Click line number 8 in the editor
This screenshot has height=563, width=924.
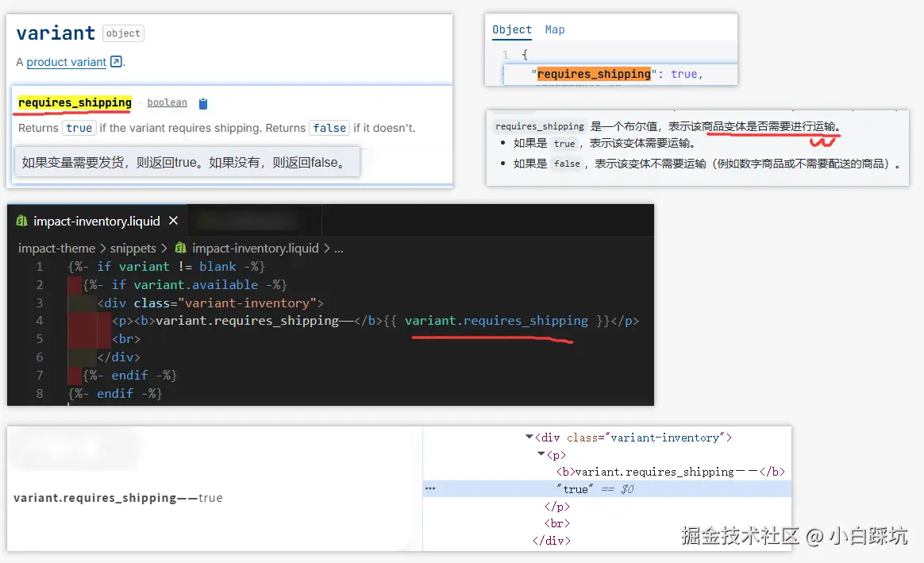(x=40, y=393)
